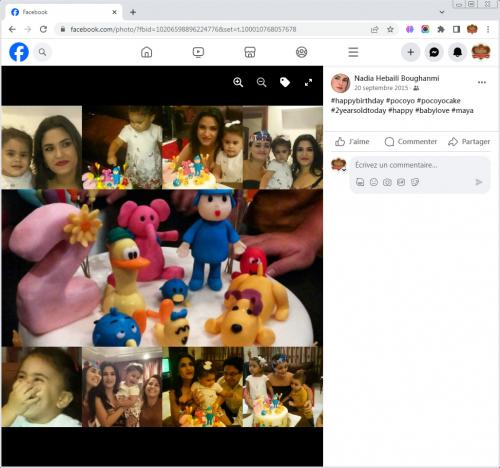Bookmark this page with star
This screenshot has width=500, height=468.
click(x=390, y=29)
